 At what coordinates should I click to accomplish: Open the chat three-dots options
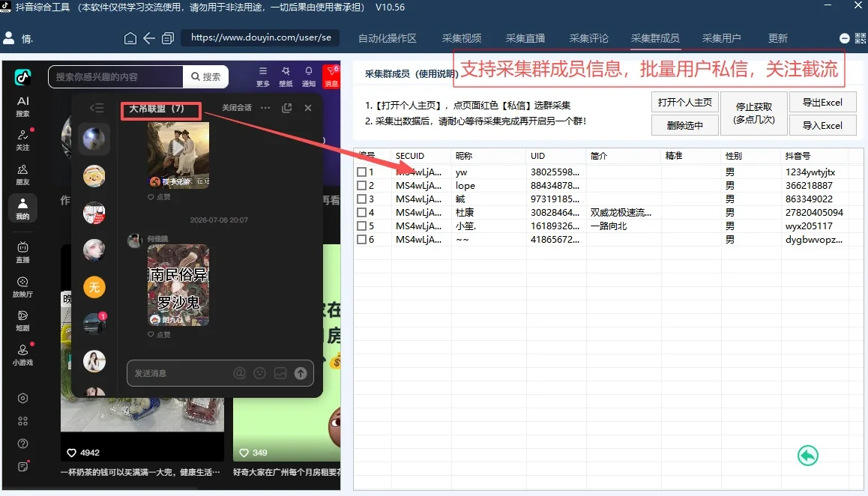click(265, 108)
